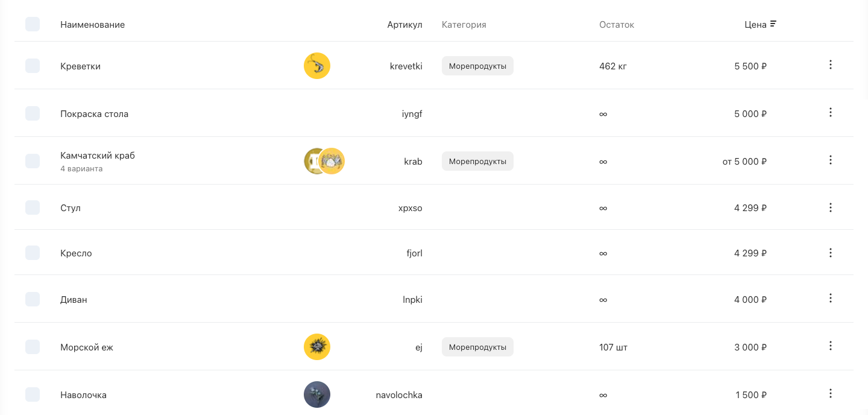This screenshot has width=868, height=415.
Task: Open three-dot menu for Покраска стола
Action: click(830, 112)
